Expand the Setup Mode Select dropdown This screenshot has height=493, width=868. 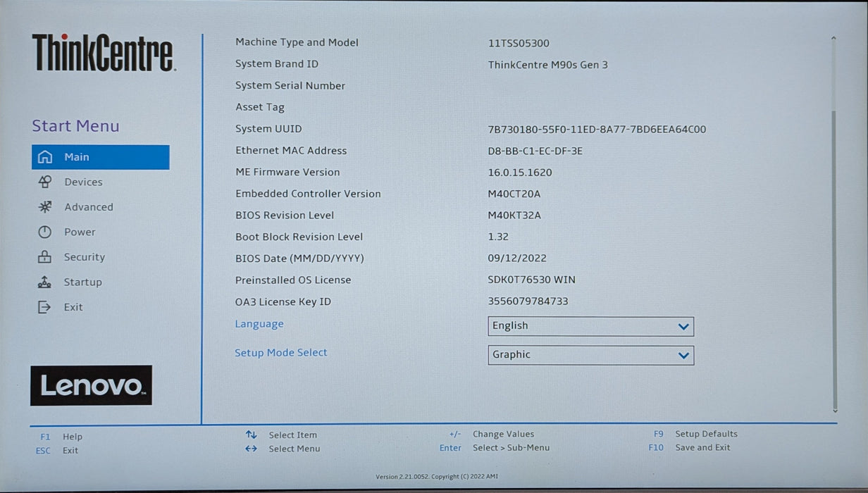pyautogui.click(x=591, y=355)
